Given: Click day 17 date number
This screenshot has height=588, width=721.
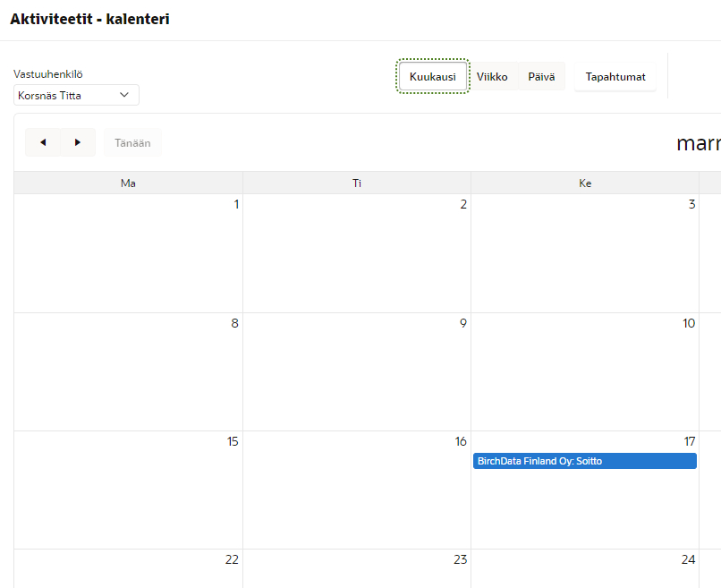Looking at the screenshot, I should (x=689, y=441).
